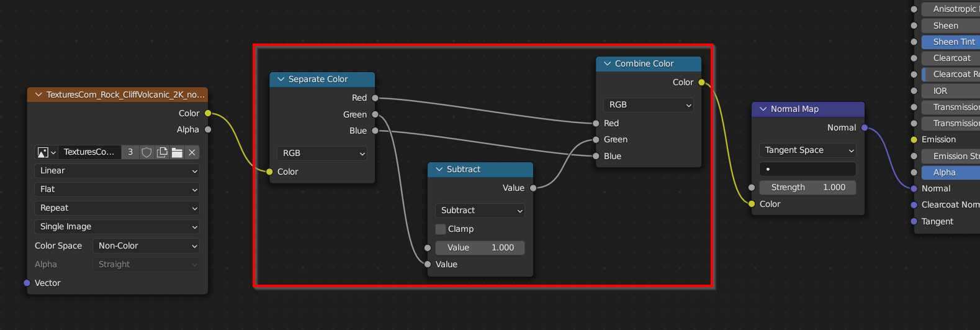The image size is (980, 330).
Task: Enable the Clamp checkbox on the Subtract node
Action: (441, 229)
